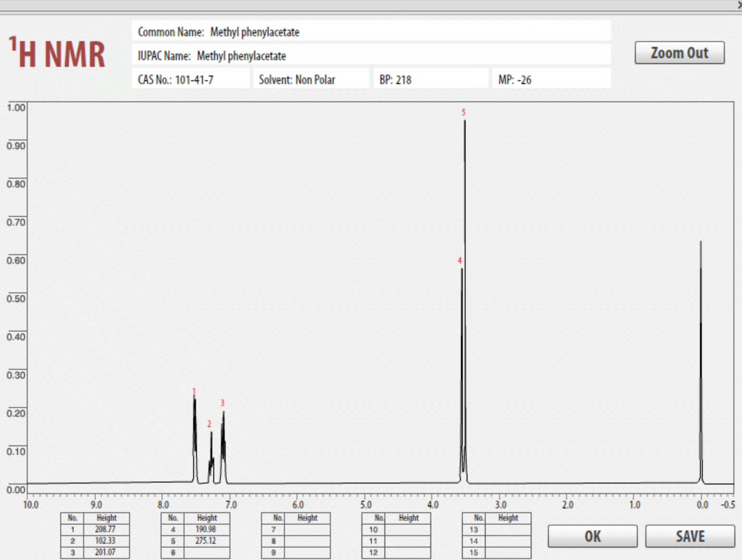
Task: Click the IUPAC Name text field
Action: click(370, 55)
